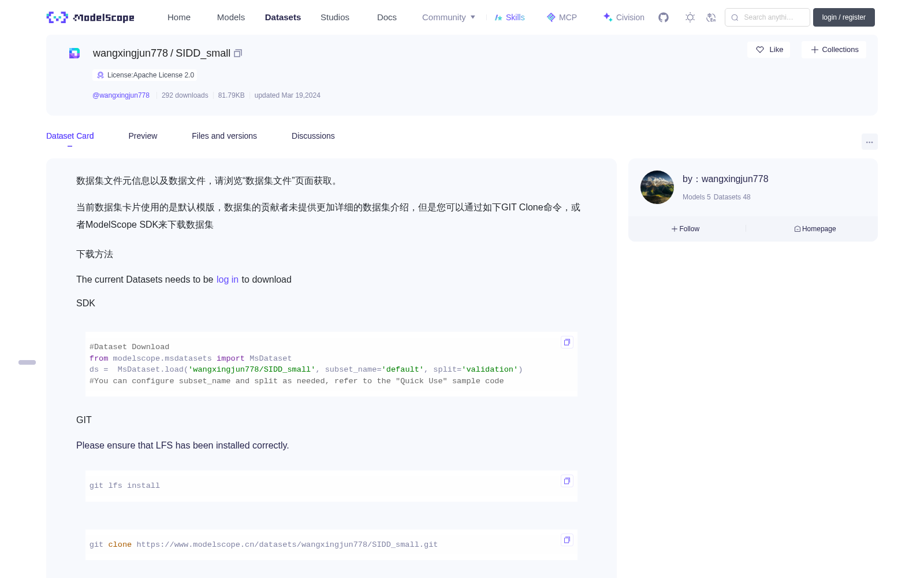Go to the Home page
The image size is (924, 578).
(179, 17)
